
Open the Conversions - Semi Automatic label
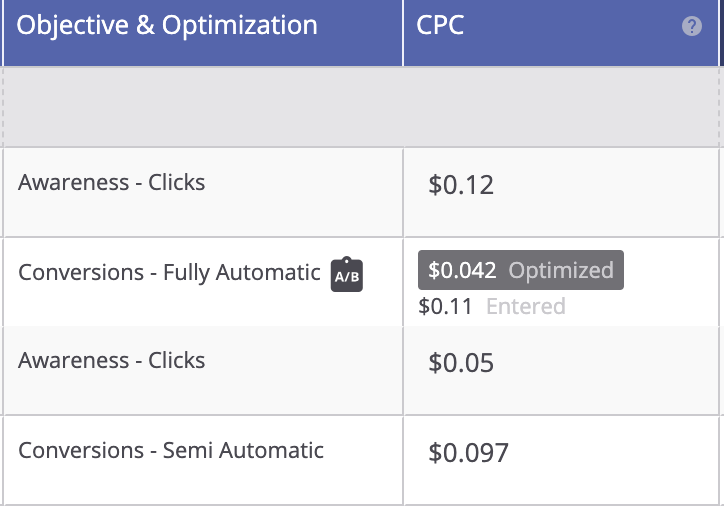171,450
